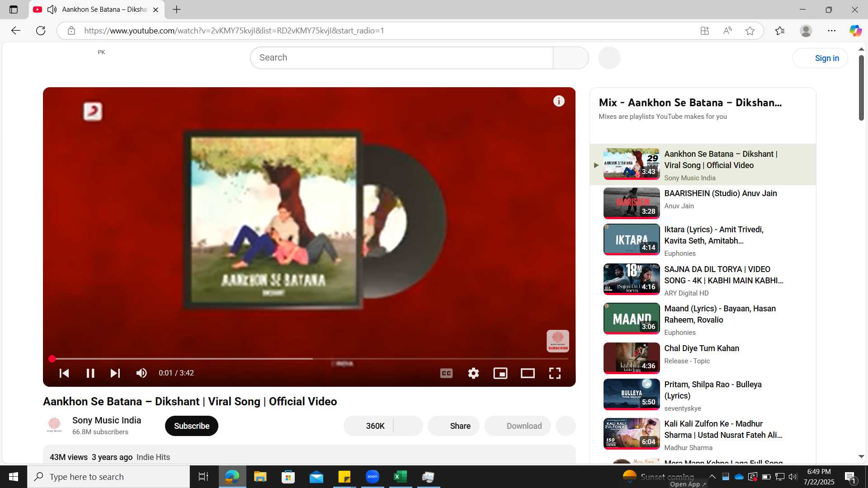
Task: Start Read aloud from the address bar
Action: pos(727,31)
